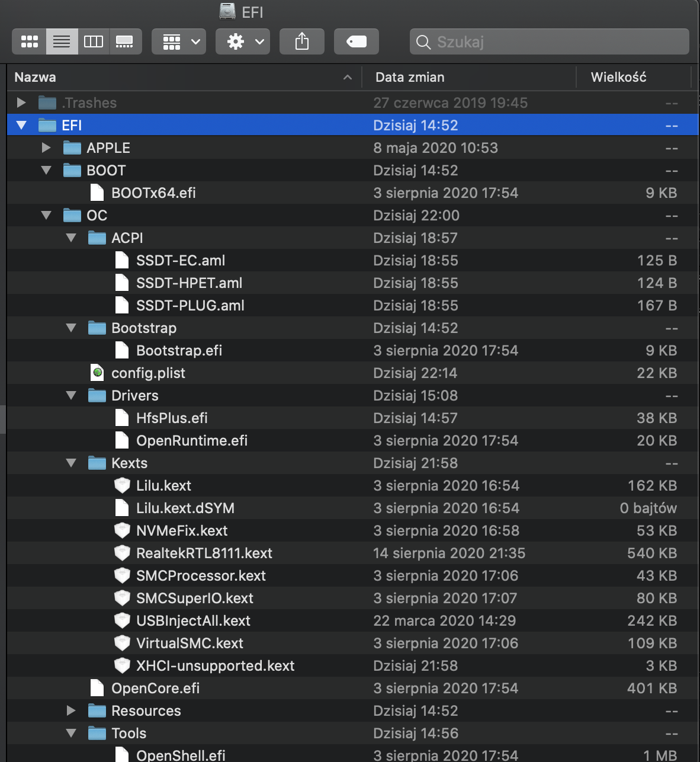The height and width of the screenshot is (762, 700).
Task: Expand the APPLE folder
Action: click(x=46, y=148)
